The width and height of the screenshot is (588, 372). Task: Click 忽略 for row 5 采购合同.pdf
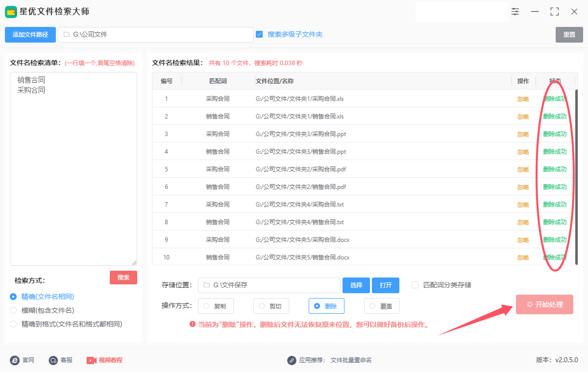point(523,169)
